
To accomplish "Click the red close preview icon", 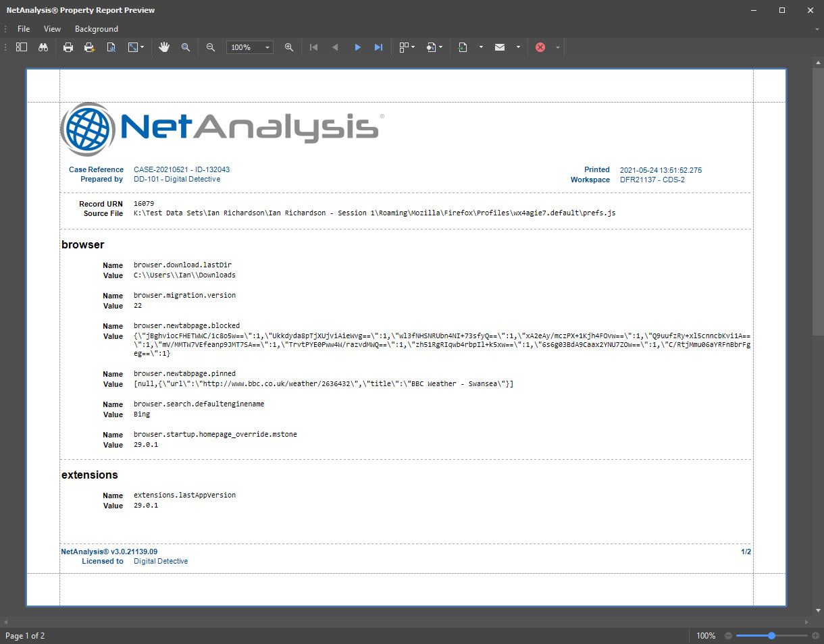I will [x=540, y=47].
